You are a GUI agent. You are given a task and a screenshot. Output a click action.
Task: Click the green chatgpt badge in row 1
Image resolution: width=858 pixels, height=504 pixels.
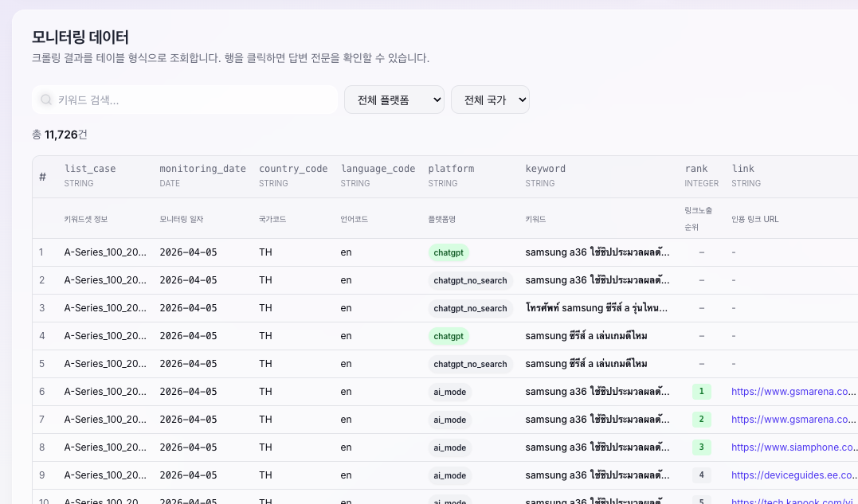click(x=449, y=252)
